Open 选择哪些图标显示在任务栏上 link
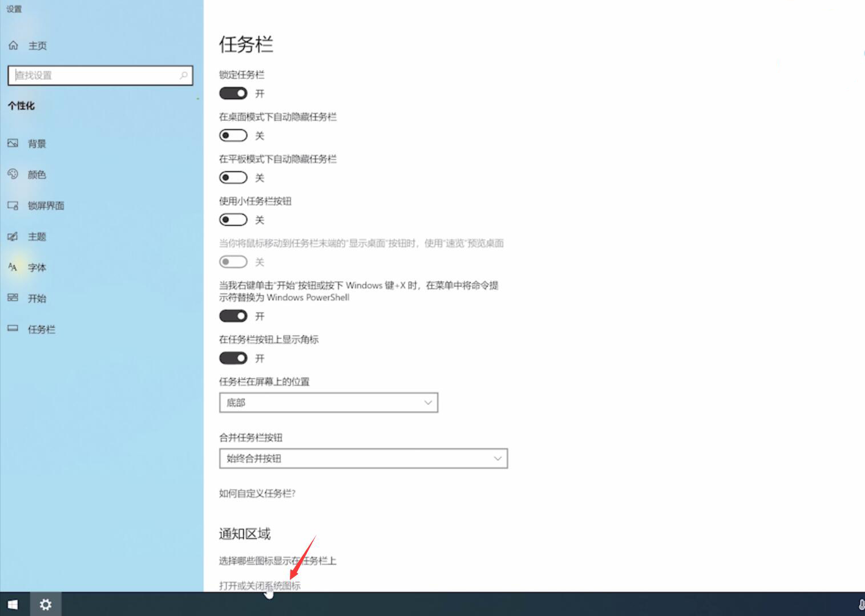The height and width of the screenshot is (616, 865). (278, 561)
